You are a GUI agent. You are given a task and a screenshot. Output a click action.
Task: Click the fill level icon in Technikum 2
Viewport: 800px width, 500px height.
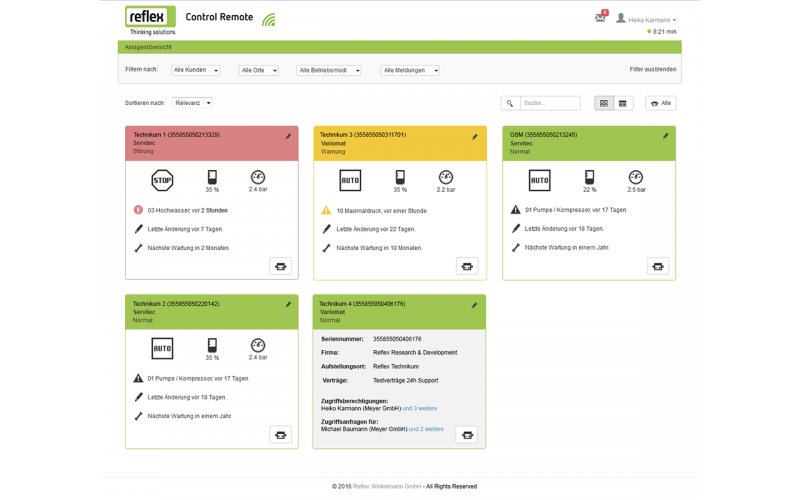pyautogui.click(x=212, y=346)
